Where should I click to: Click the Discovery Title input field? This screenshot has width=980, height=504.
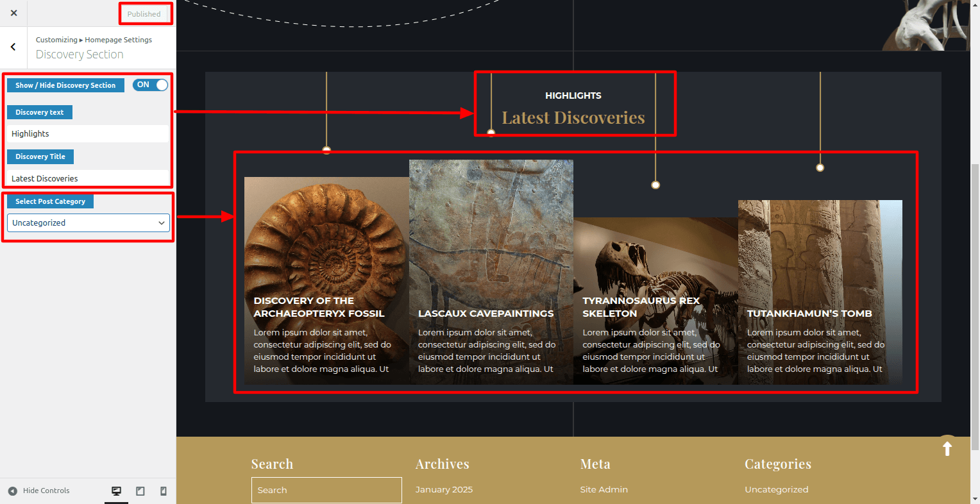coord(89,178)
